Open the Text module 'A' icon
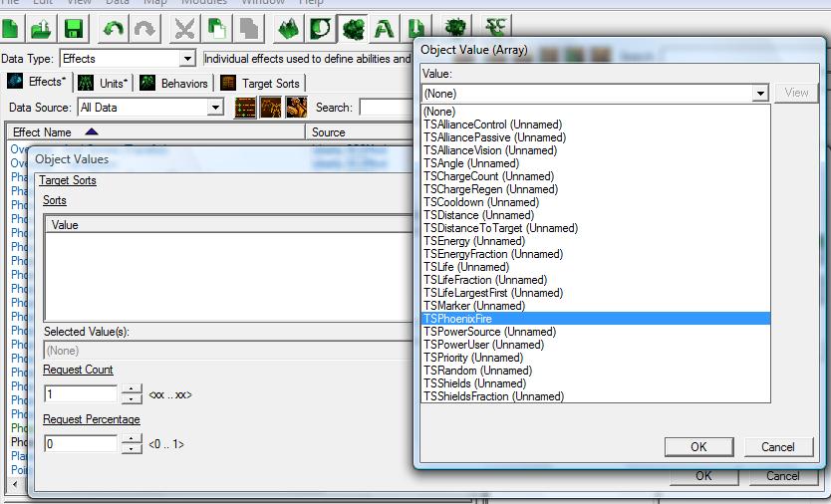Image resolution: width=831 pixels, height=504 pixels. (x=385, y=28)
